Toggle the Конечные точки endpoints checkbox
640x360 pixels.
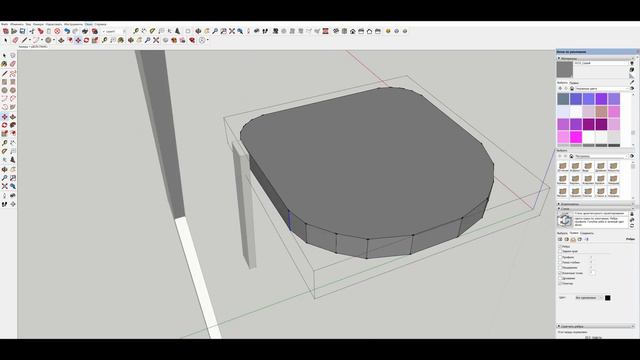point(560,273)
